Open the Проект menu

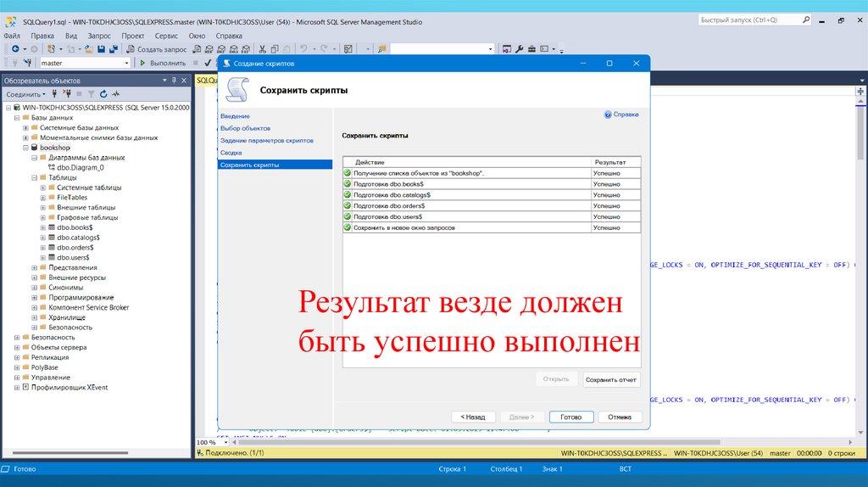tap(133, 36)
